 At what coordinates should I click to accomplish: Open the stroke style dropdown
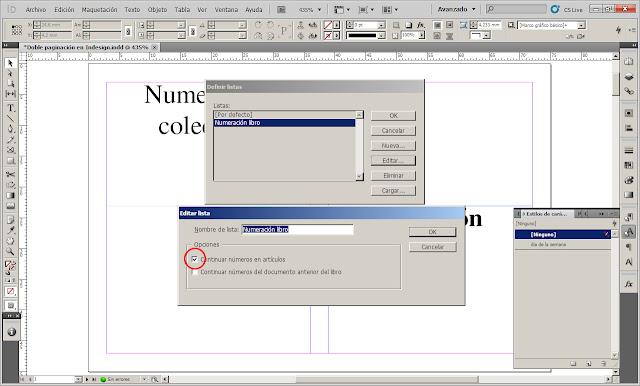tap(381, 36)
